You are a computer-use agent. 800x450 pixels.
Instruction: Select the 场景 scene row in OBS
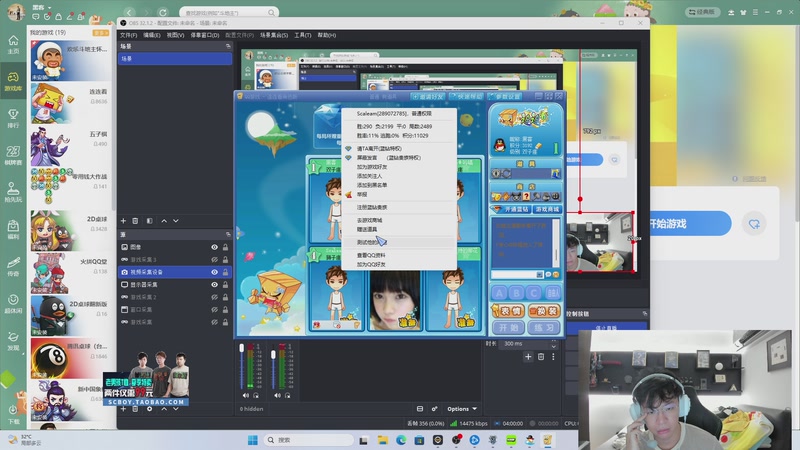click(174, 59)
